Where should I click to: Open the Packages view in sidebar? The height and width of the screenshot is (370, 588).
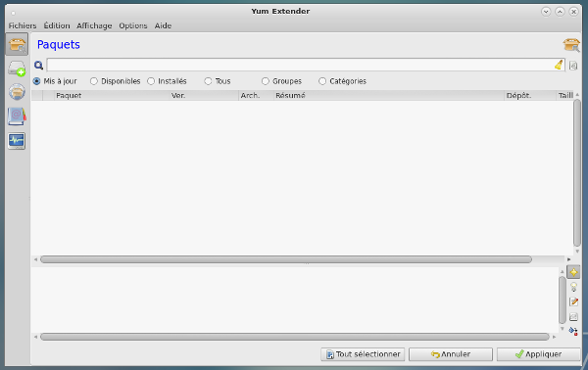click(x=17, y=45)
